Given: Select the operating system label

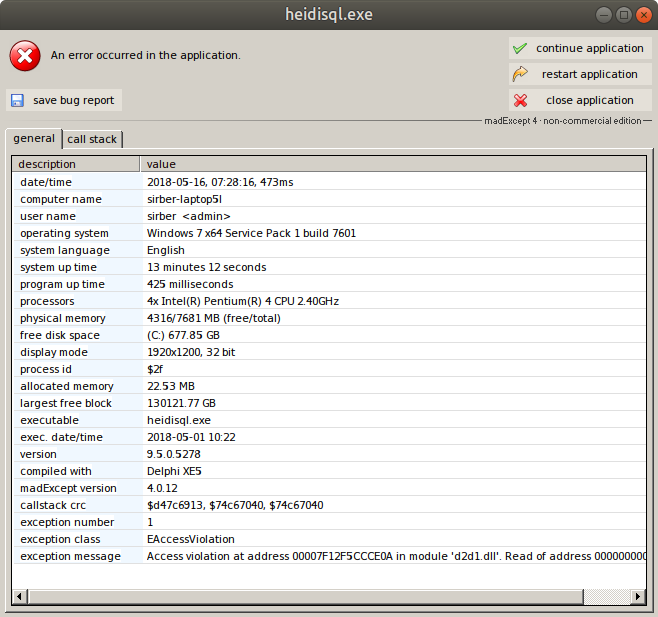Looking at the screenshot, I should pos(64,233).
